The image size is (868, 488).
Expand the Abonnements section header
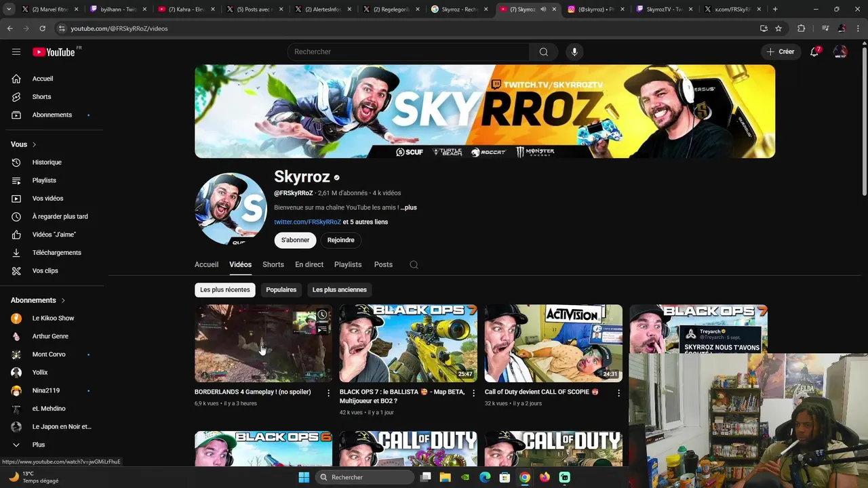point(38,300)
